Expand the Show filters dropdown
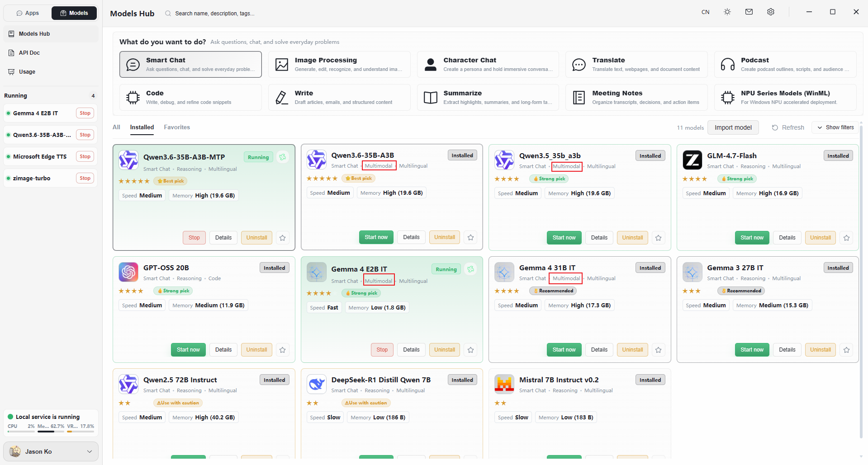 tap(835, 127)
